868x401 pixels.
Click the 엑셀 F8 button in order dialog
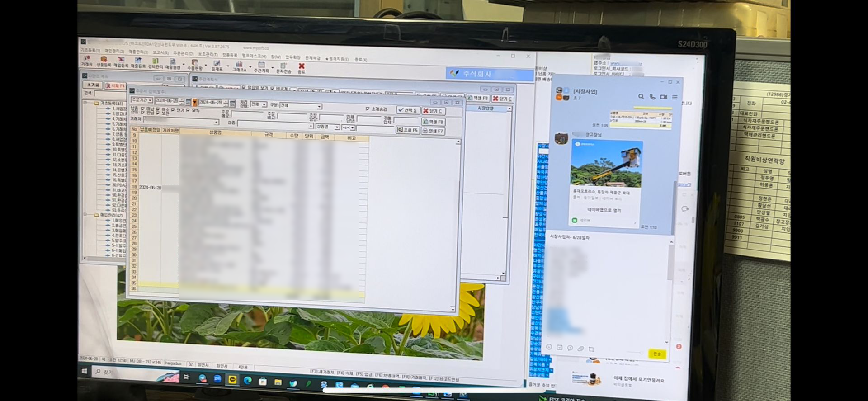point(433,122)
